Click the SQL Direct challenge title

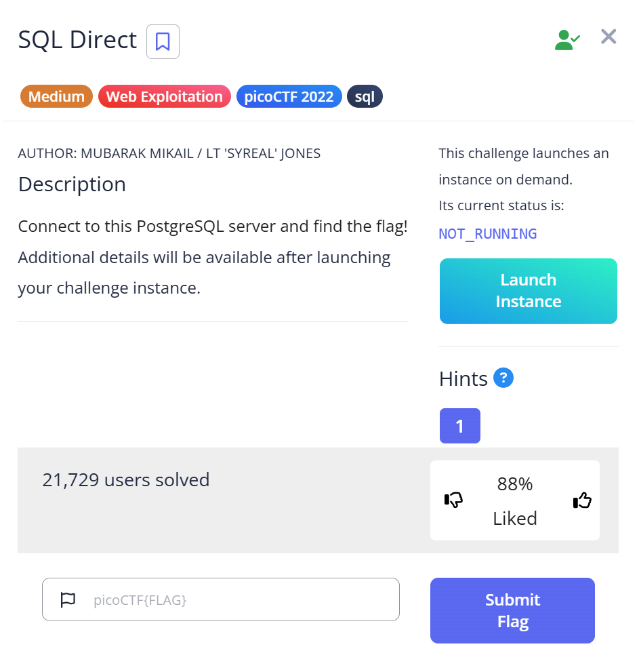point(77,40)
